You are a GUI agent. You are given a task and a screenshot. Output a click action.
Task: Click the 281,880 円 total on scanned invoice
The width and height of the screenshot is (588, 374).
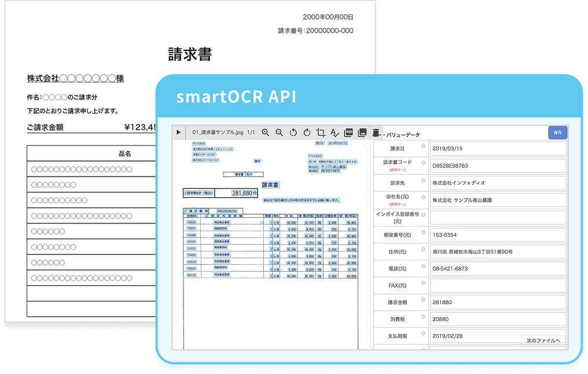pyautogui.click(x=244, y=193)
